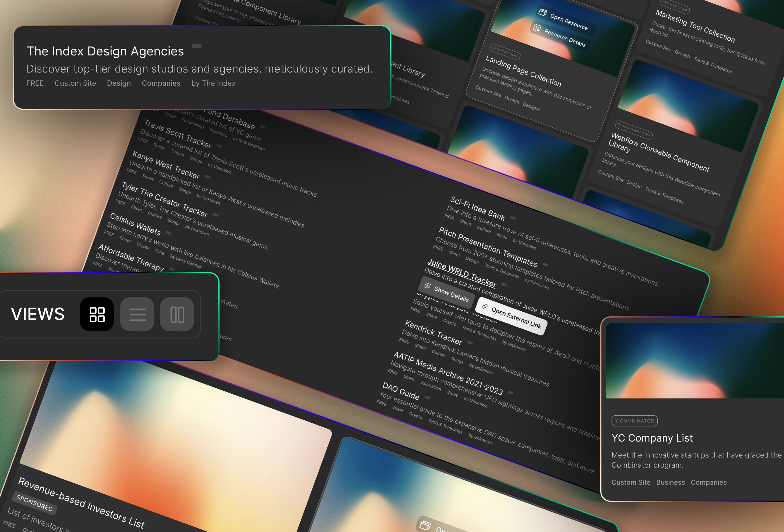Viewport: 784px width, 532px height.
Task: Open The Index Design Agencies title
Action: point(105,51)
